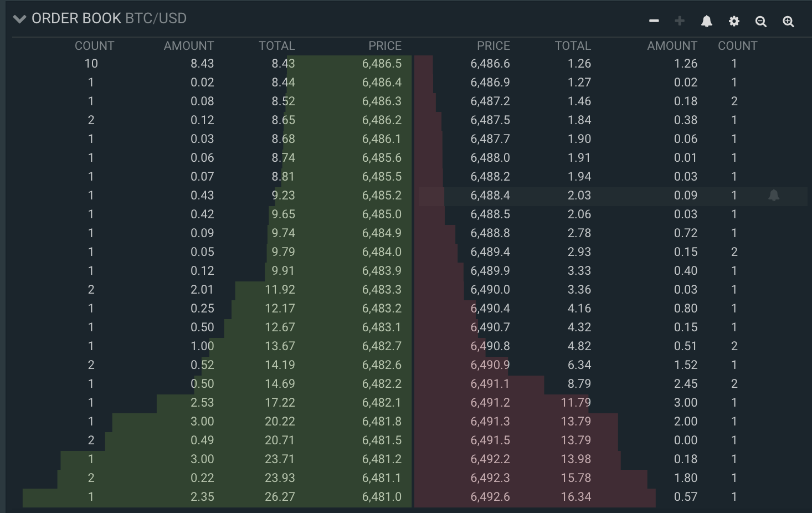This screenshot has width=812, height=513.
Task: Increase price precision with plus icon
Action: click(x=680, y=21)
